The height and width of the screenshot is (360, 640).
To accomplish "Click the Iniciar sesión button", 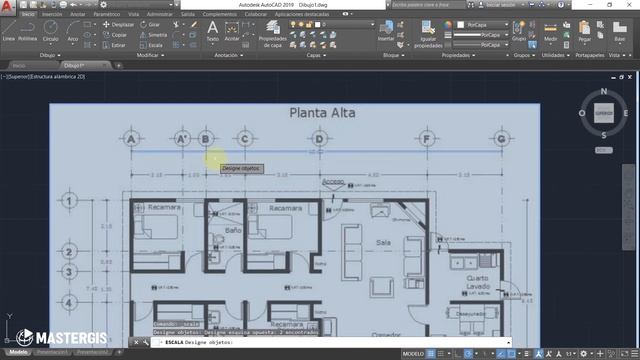I will 501,5.
